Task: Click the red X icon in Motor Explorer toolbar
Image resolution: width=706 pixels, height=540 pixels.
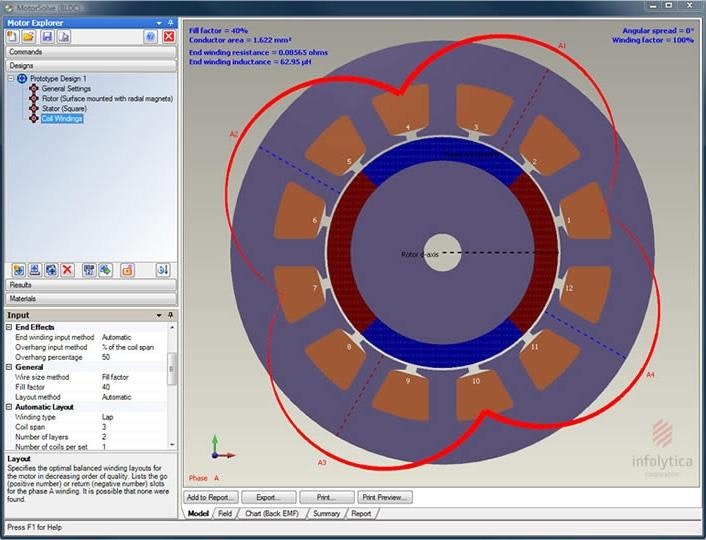Action: click(169, 36)
